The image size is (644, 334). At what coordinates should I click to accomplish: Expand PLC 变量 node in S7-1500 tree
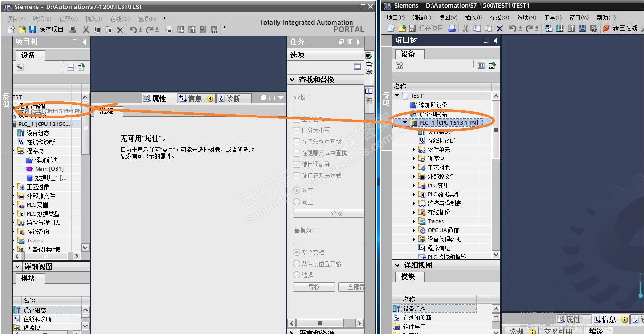coord(414,185)
